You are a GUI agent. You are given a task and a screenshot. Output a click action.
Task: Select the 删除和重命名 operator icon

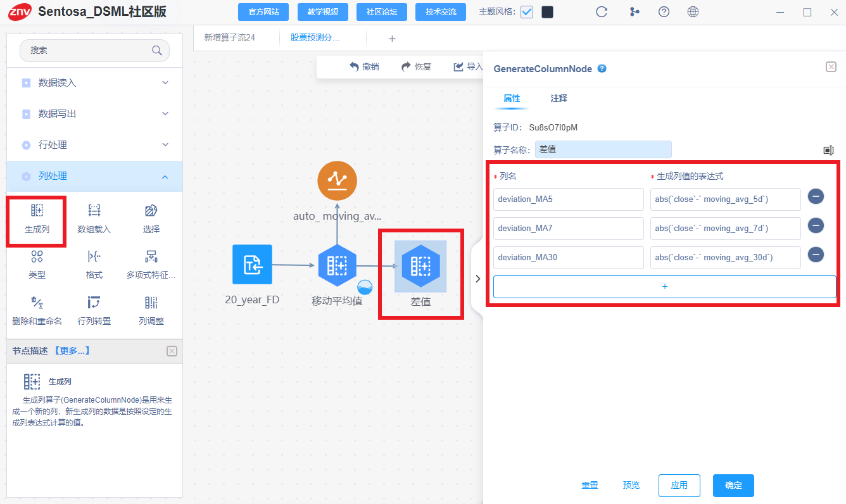(x=37, y=302)
